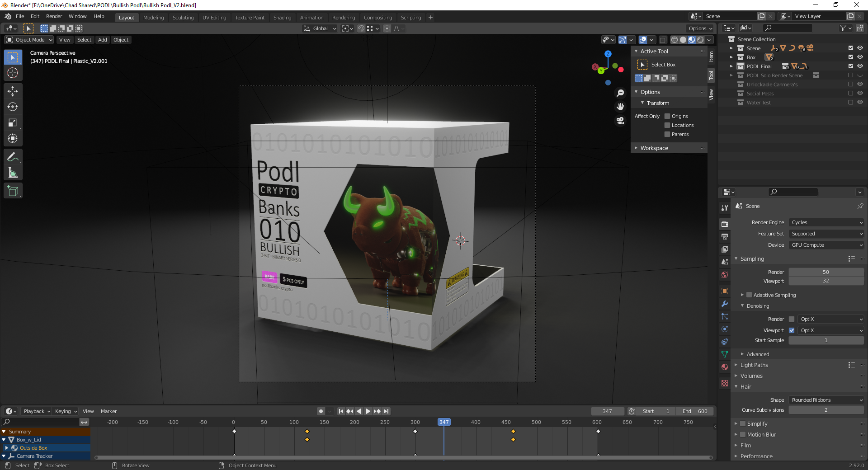Select the Rotate tool

pos(13,107)
